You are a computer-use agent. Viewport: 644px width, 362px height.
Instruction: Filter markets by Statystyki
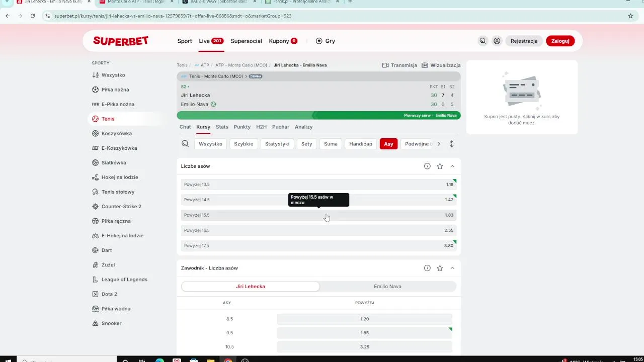(x=277, y=144)
